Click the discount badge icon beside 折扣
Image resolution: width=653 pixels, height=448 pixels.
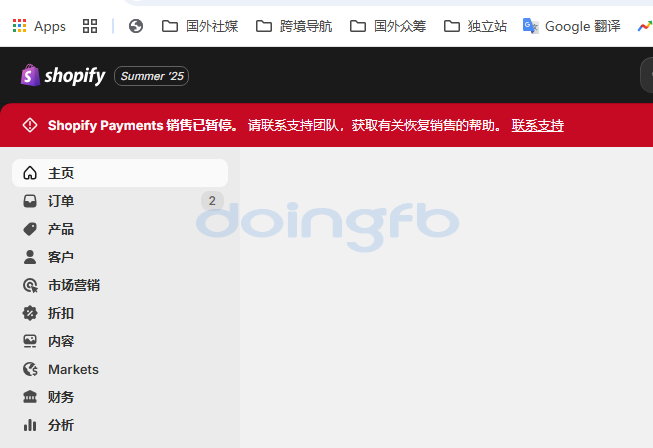(30, 313)
